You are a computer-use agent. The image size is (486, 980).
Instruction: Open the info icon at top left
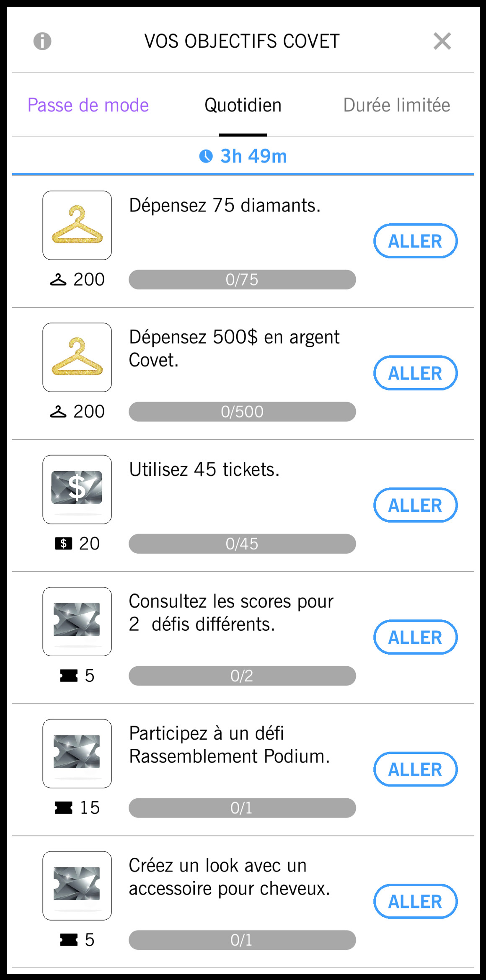(x=42, y=41)
